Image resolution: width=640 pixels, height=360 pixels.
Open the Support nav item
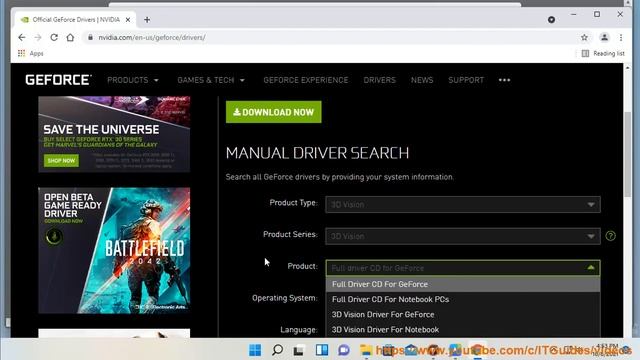[x=466, y=80]
